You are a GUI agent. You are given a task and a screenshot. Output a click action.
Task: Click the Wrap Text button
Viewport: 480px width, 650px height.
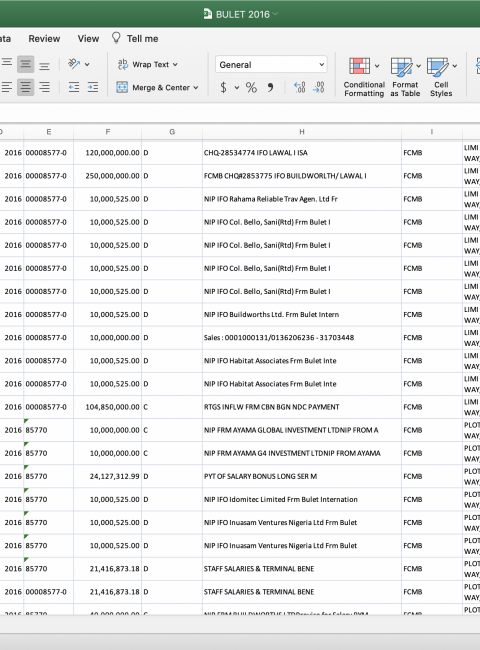[x=143, y=64]
